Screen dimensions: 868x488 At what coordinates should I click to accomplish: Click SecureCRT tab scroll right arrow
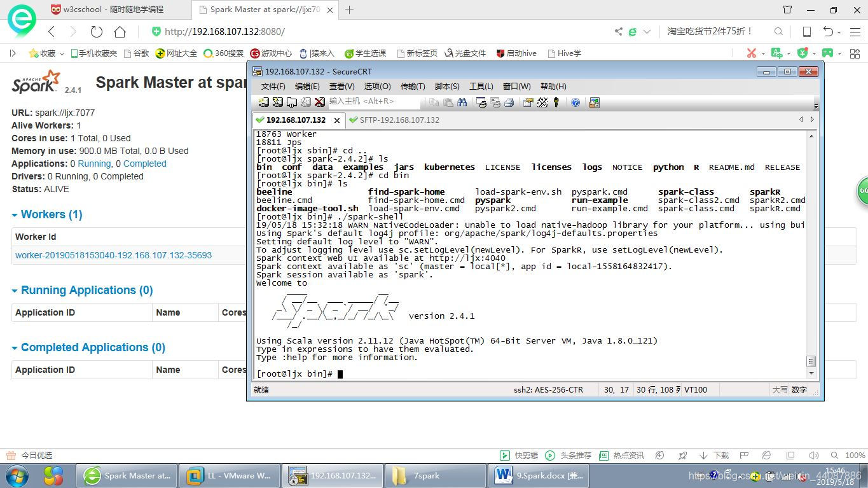click(x=812, y=120)
